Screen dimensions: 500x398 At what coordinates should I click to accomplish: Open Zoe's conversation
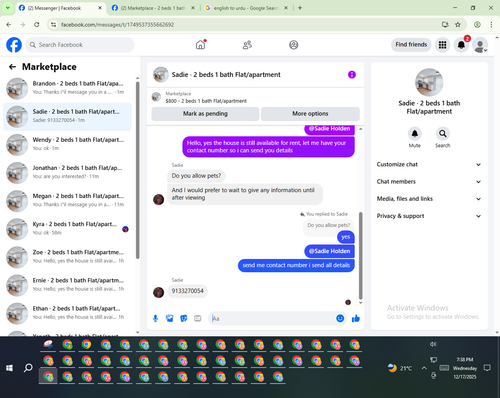coord(67,257)
